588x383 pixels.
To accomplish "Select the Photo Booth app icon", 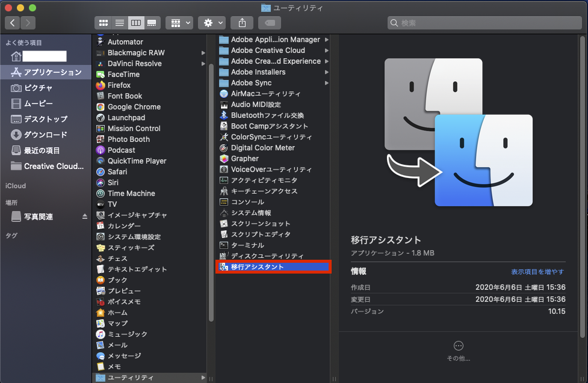I will (100, 139).
